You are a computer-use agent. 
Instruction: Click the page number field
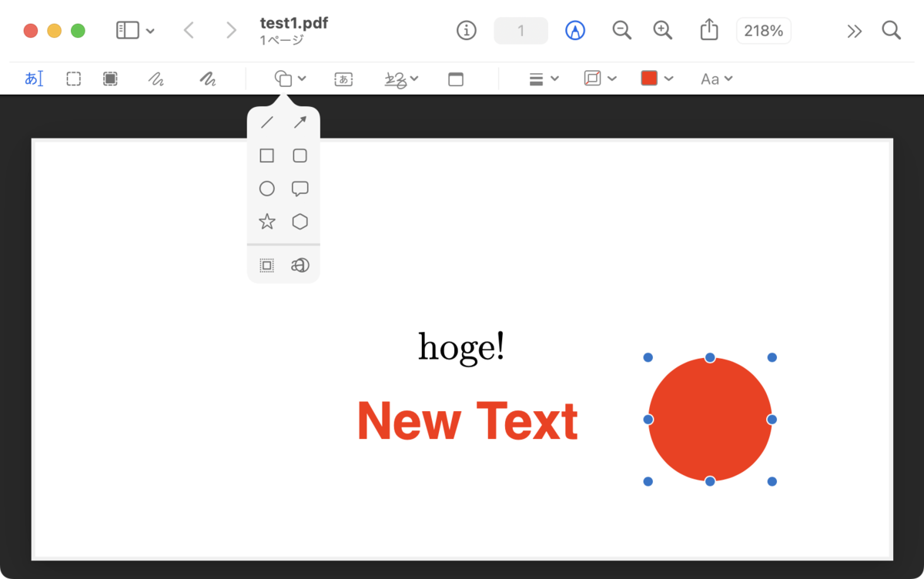click(x=521, y=31)
